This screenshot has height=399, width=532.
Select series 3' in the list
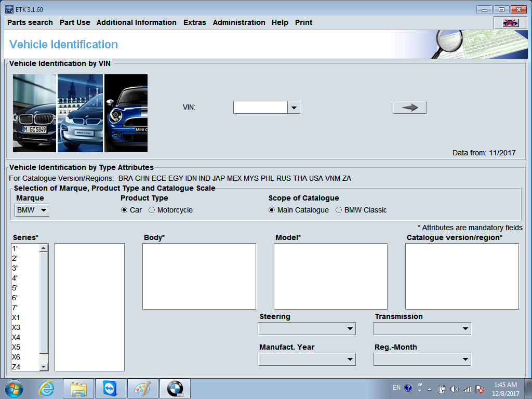[25, 268]
